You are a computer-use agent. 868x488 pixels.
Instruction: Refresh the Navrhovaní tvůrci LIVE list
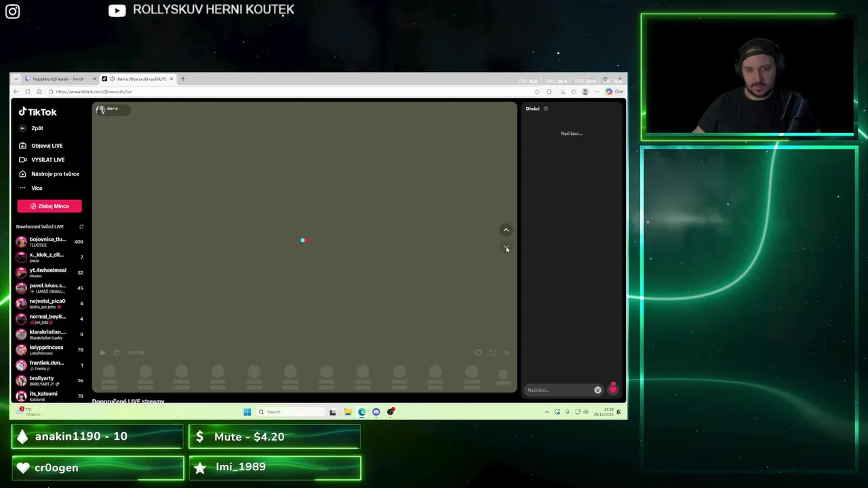pos(81,226)
